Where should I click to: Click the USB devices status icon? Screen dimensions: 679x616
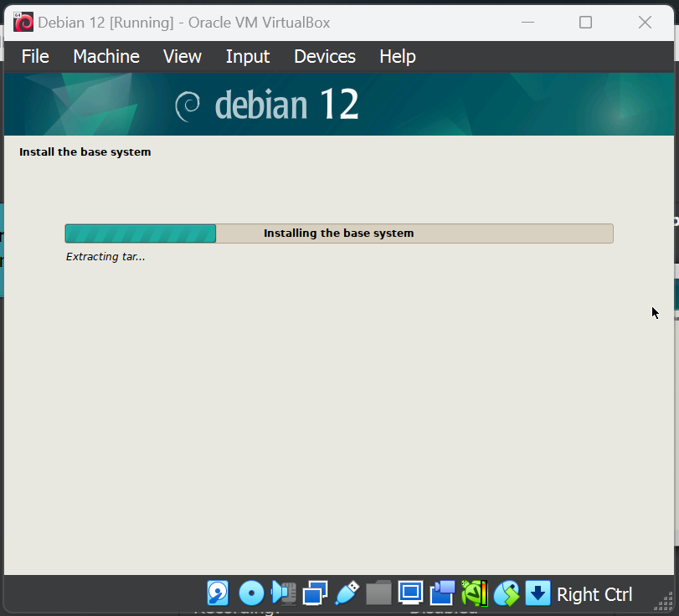point(347,593)
